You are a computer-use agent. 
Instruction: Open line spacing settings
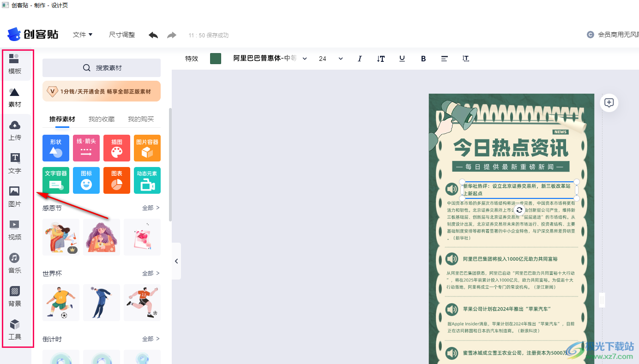(x=466, y=59)
